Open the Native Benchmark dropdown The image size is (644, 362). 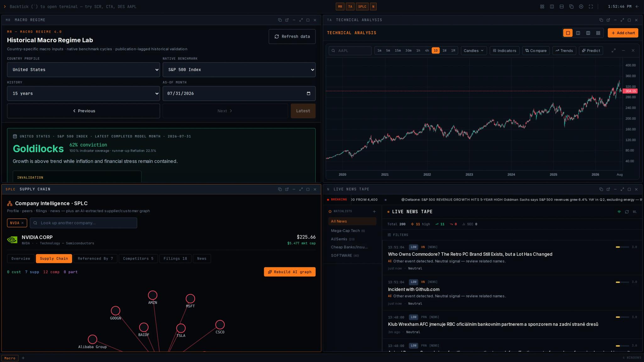(x=239, y=70)
